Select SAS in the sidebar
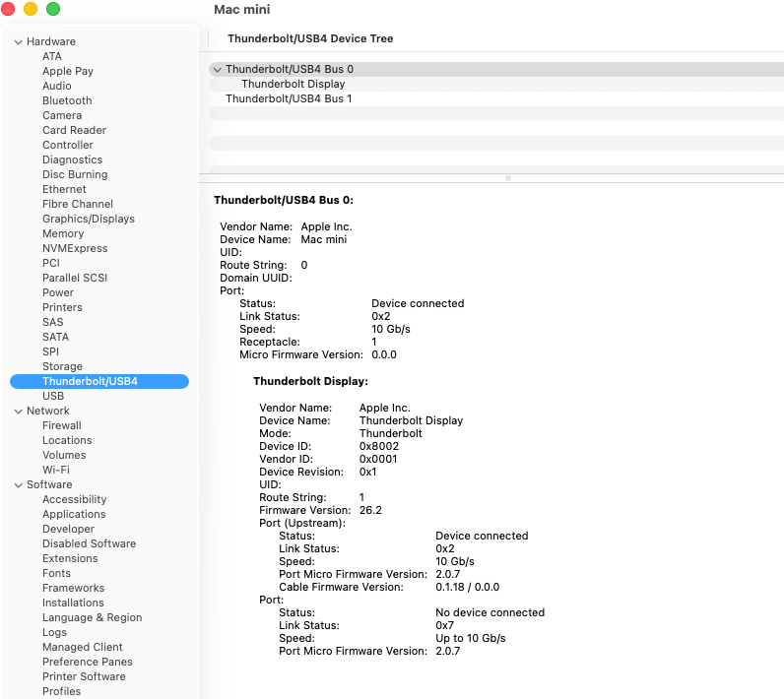Viewport: 784px width, 699px height. 53,322
